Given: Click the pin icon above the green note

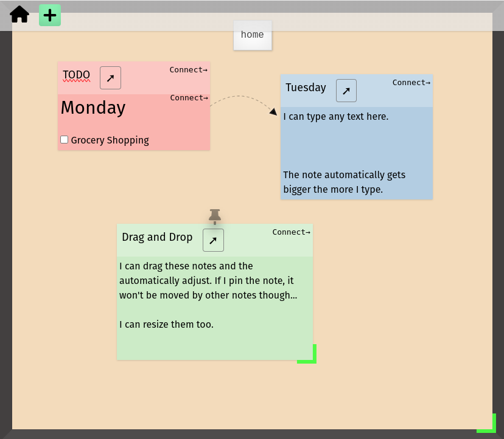Looking at the screenshot, I should click(214, 217).
